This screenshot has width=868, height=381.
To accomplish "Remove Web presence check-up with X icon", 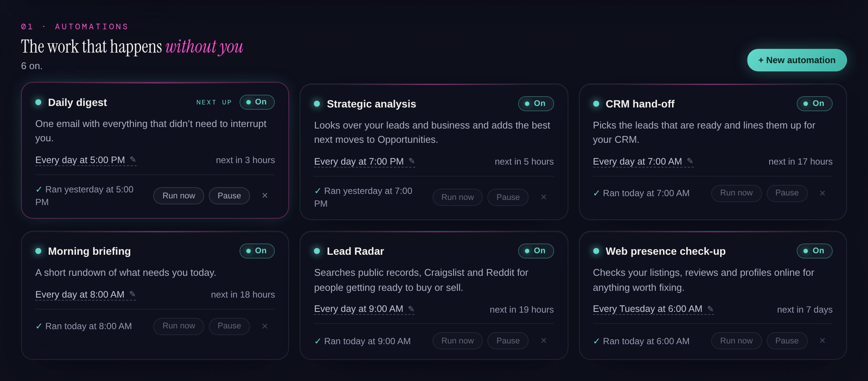I will (x=822, y=340).
